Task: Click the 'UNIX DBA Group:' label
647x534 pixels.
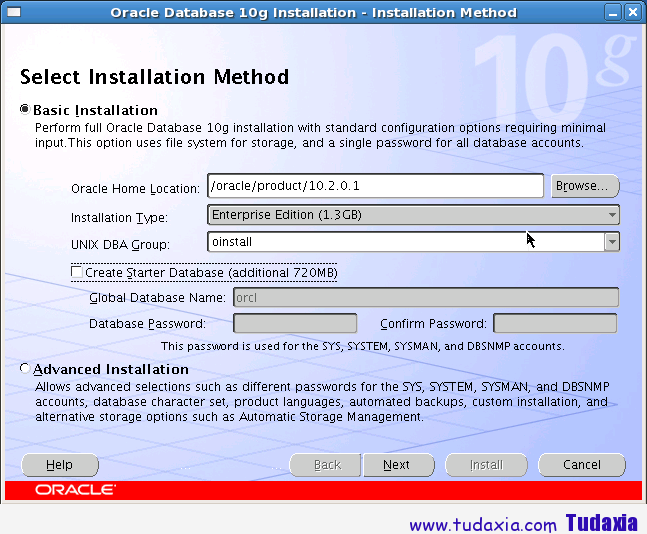Action: (120, 245)
